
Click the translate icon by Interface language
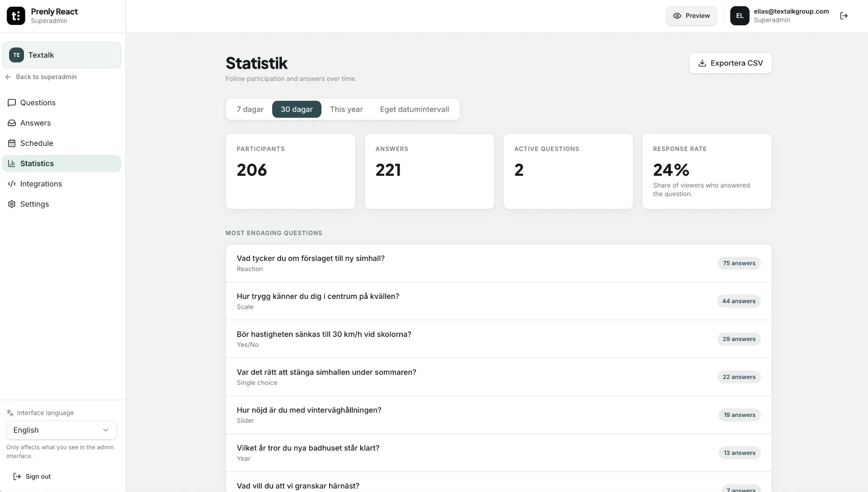point(10,413)
